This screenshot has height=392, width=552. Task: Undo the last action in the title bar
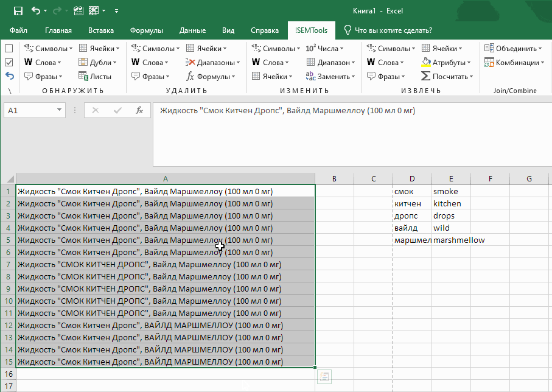pyautogui.click(x=35, y=10)
